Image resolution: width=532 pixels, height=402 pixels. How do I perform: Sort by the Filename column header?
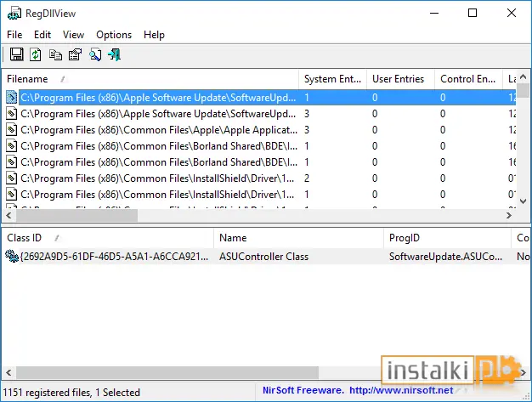150,79
